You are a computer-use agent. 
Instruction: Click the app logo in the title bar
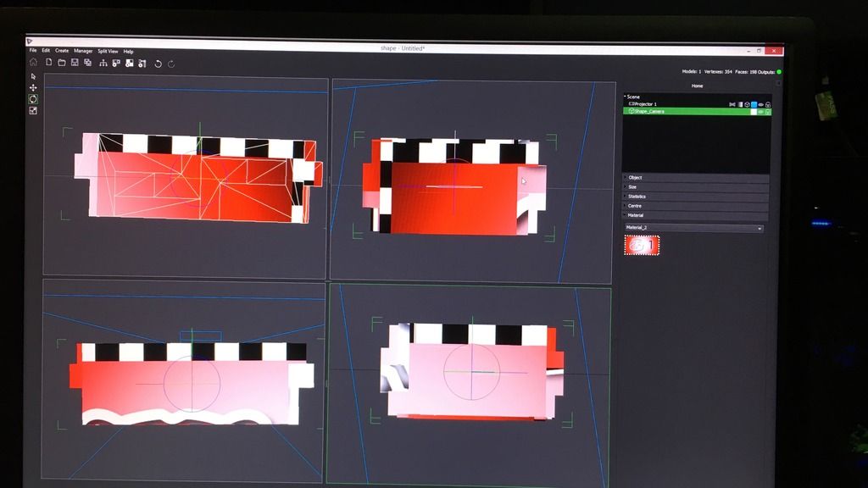30,42
